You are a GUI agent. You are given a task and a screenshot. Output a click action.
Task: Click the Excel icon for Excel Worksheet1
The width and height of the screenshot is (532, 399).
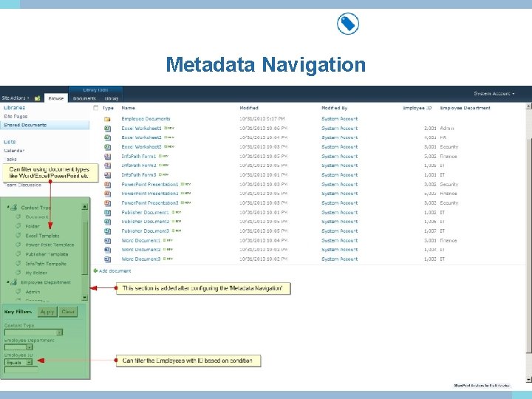point(108,129)
